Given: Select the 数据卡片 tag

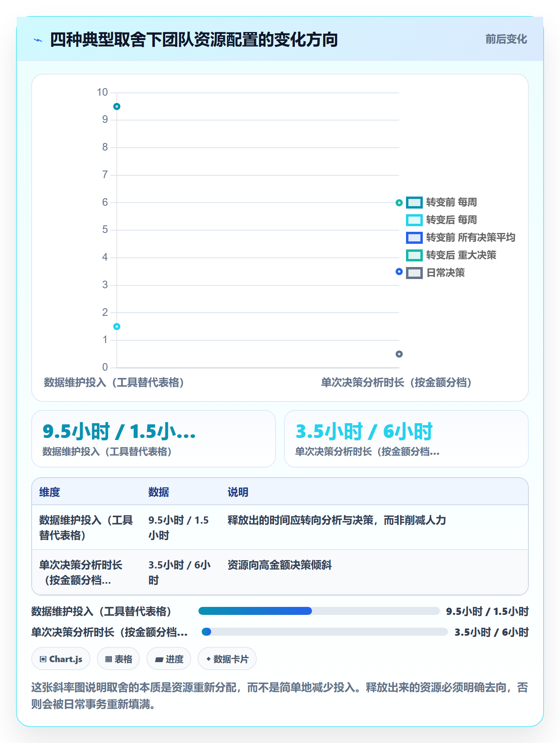Looking at the screenshot, I should (227, 659).
